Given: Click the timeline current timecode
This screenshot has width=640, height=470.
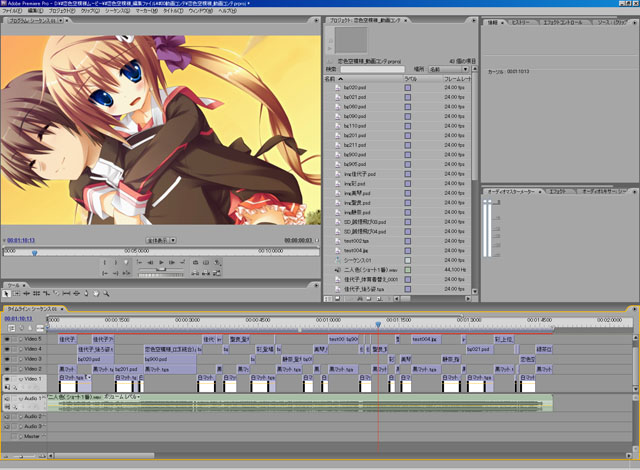Looking at the screenshot, I should click(18, 319).
